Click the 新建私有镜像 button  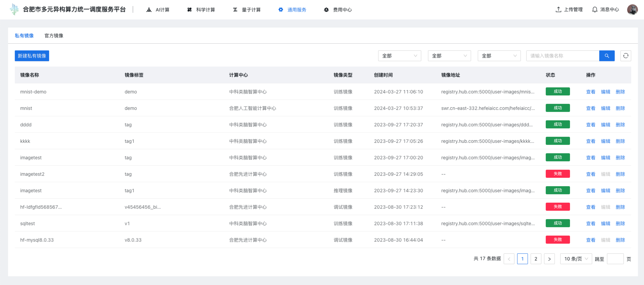tap(32, 56)
